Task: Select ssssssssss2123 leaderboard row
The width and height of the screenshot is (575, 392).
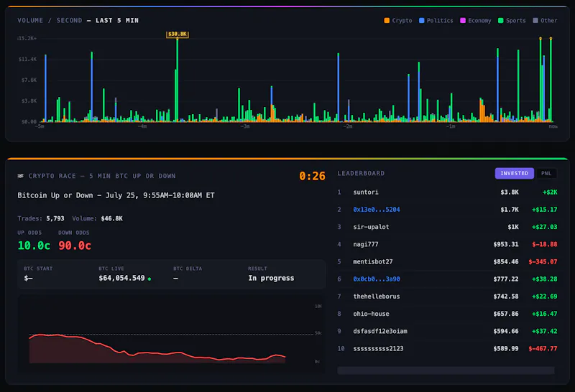Action: [447, 349]
